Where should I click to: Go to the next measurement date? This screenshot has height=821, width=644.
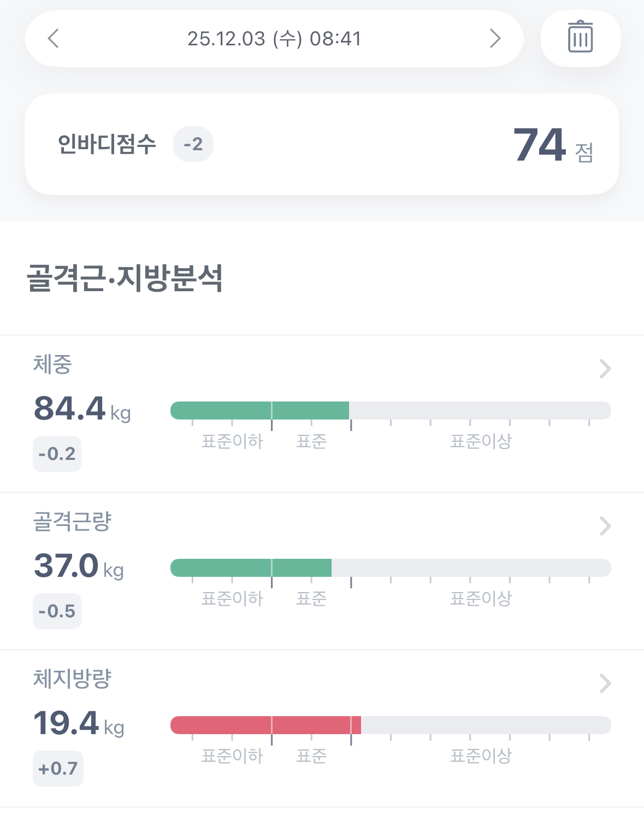click(495, 38)
